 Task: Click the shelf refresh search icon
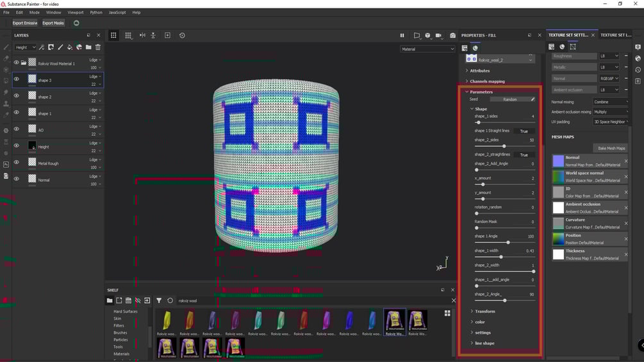170,300
